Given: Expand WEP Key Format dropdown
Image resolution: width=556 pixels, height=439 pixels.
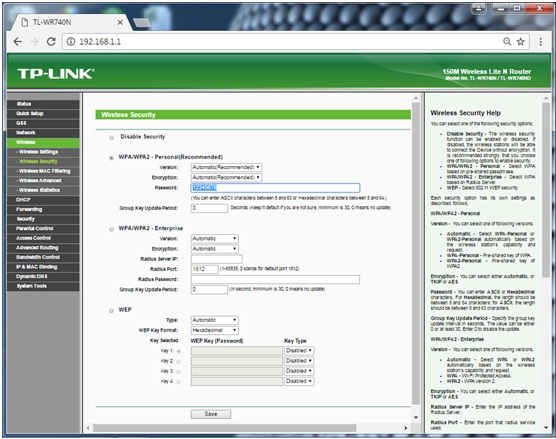Looking at the screenshot, I should tap(215, 330).
